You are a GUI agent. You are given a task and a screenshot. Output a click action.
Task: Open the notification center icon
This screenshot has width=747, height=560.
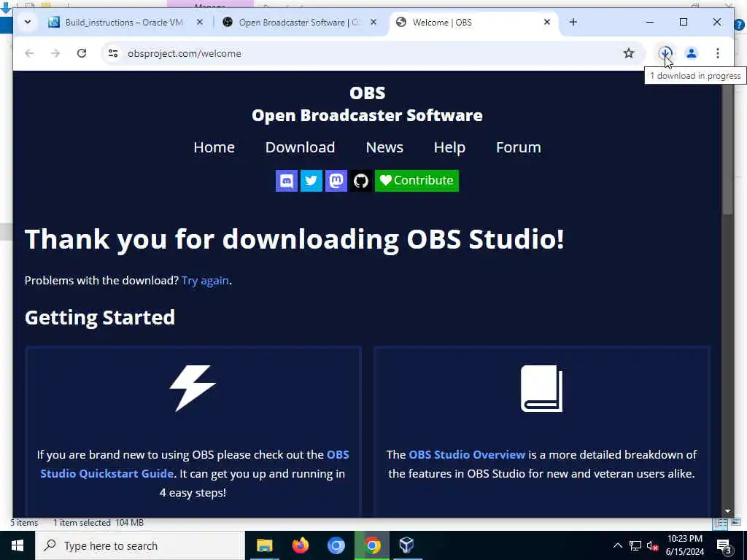click(x=724, y=545)
